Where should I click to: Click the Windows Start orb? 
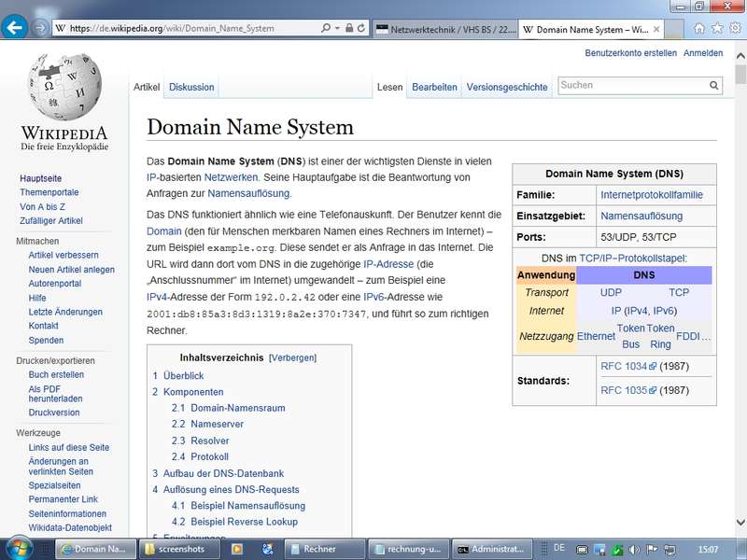20,548
